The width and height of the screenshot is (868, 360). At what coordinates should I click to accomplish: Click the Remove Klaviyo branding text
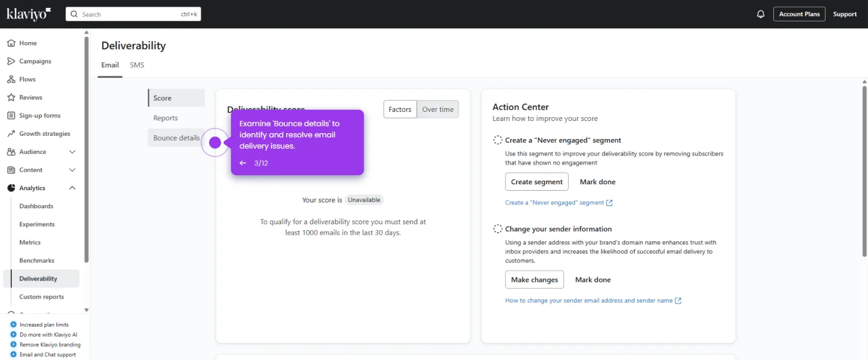coord(50,345)
